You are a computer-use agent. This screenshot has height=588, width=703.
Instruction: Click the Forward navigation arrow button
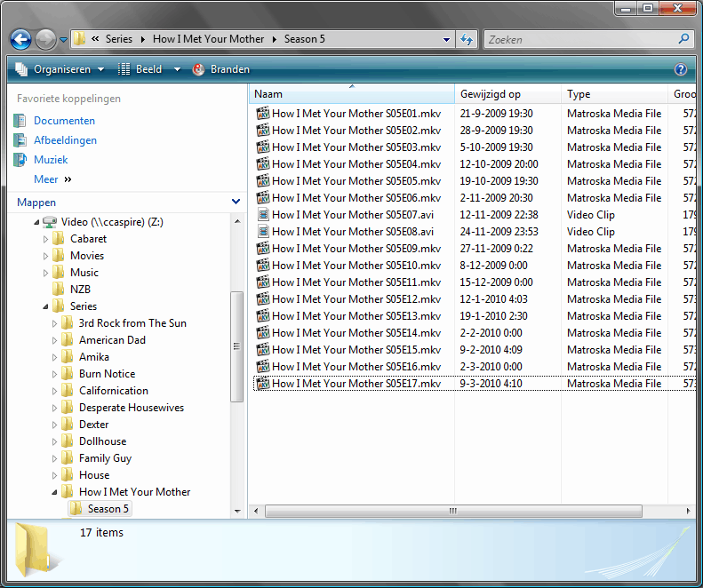[45, 39]
